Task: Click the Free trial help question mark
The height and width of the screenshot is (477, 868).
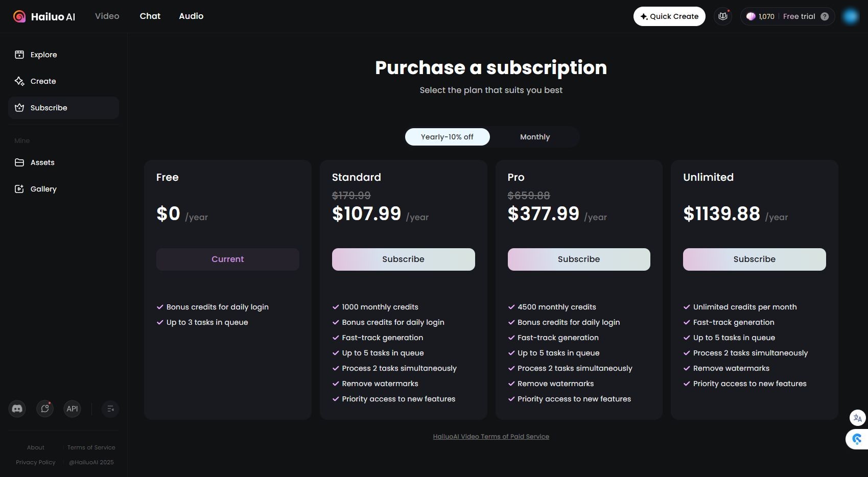Action: [825, 16]
